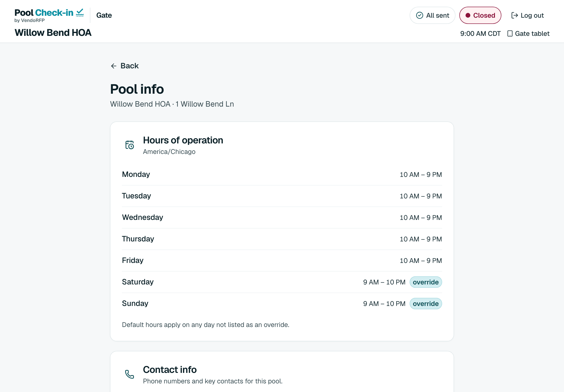This screenshot has height=392, width=564.
Task: Click the Hours of operation calendar-clock icon
Action: click(130, 145)
